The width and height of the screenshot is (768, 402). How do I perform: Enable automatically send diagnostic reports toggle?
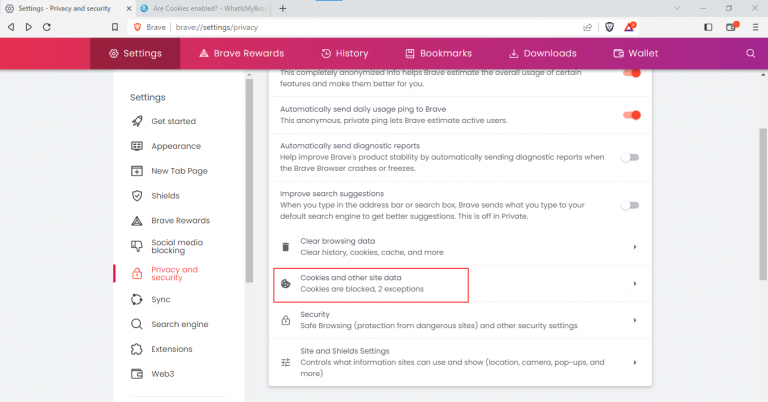[630, 157]
